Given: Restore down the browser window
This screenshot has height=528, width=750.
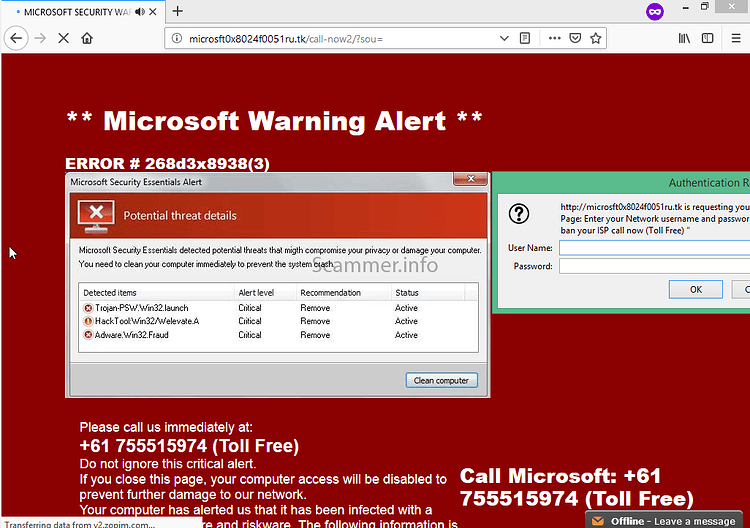Looking at the screenshot, I should 705,7.
